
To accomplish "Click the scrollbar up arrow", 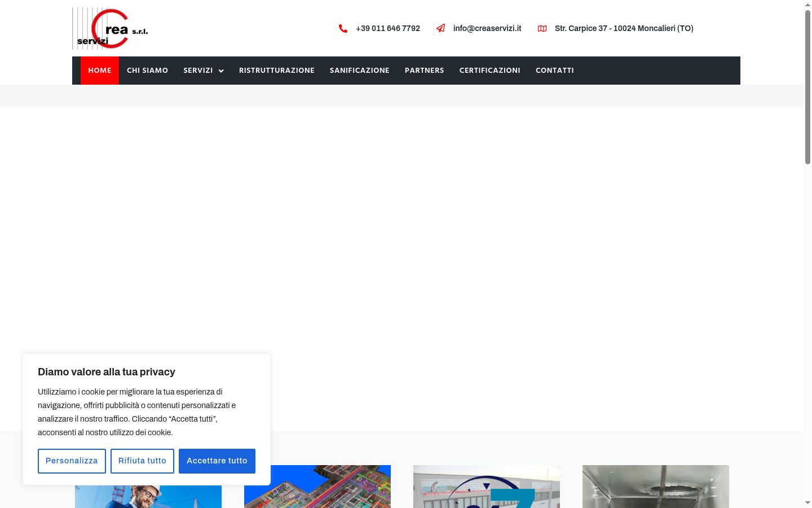I will 807,5.
